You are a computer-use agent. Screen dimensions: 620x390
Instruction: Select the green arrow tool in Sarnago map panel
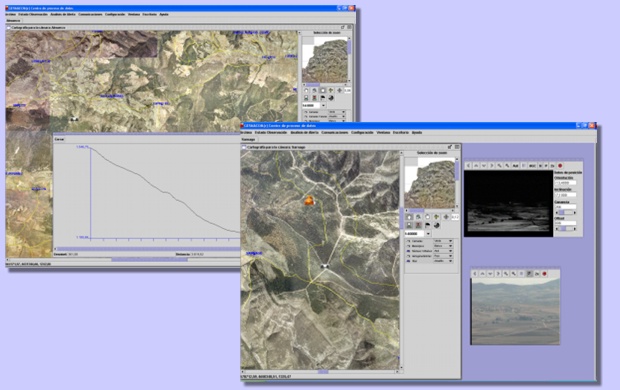437,217
